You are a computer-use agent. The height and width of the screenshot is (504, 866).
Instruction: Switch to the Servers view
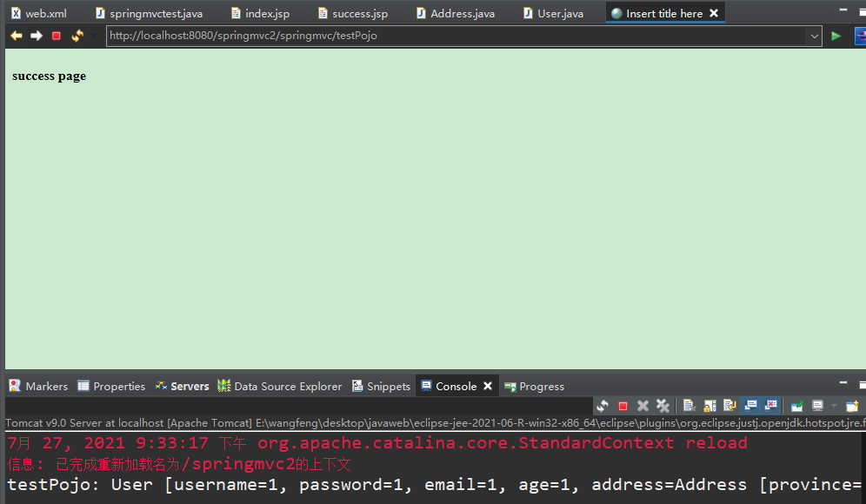tap(182, 386)
